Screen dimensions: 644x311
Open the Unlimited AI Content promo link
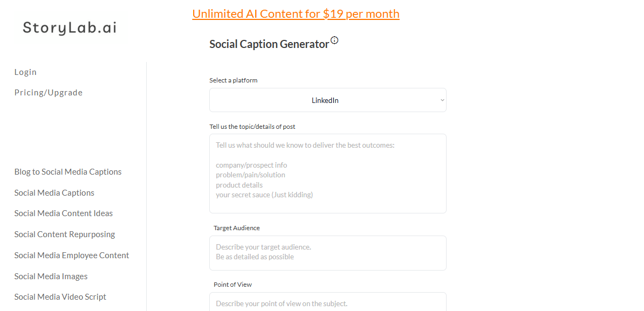point(296,14)
